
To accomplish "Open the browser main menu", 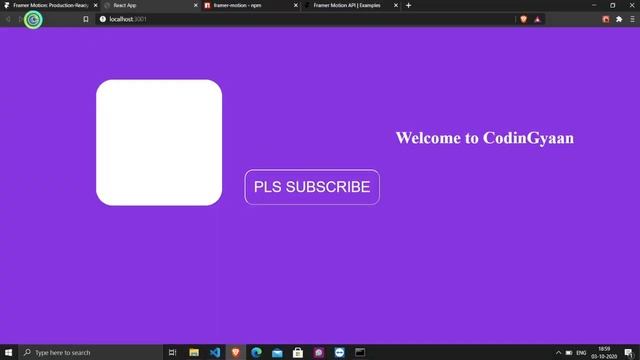I will coord(632,19).
